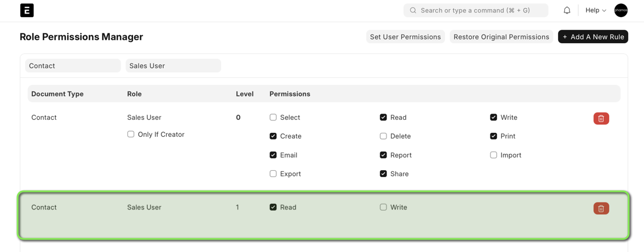Uncheck Read permission at level 0
Image resolution: width=644 pixels, height=252 pixels.
(x=383, y=117)
